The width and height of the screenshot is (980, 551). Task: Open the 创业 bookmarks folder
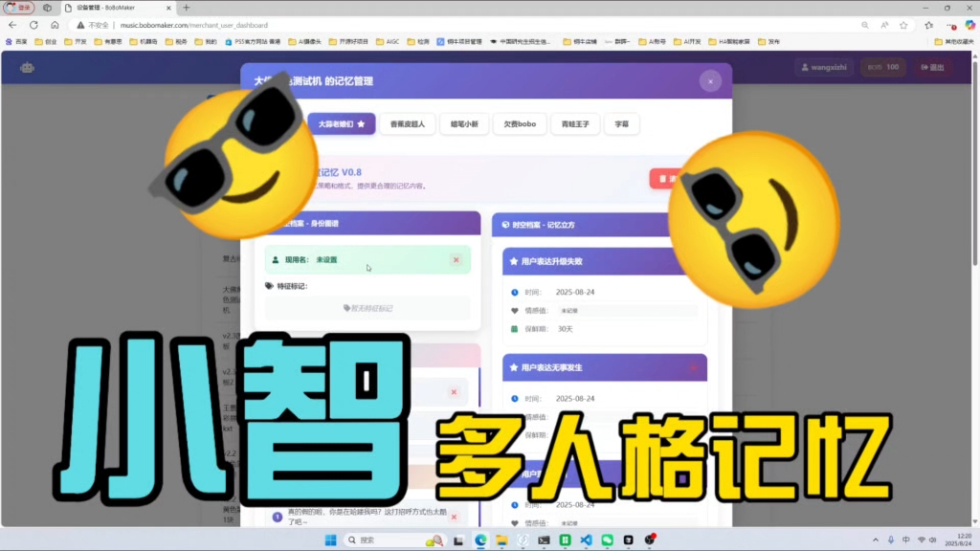click(x=46, y=42)
